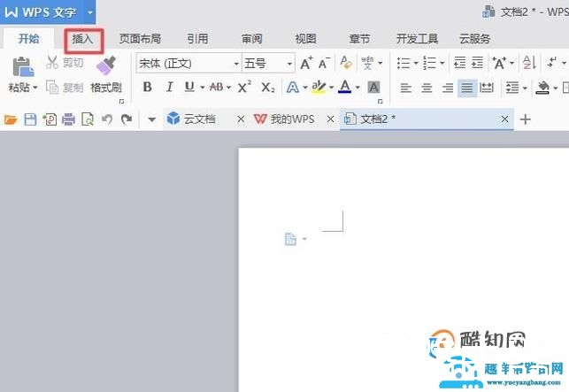Click the save floppy disk icon
Screen dimensions: 569x392
[x=30, y=119]
